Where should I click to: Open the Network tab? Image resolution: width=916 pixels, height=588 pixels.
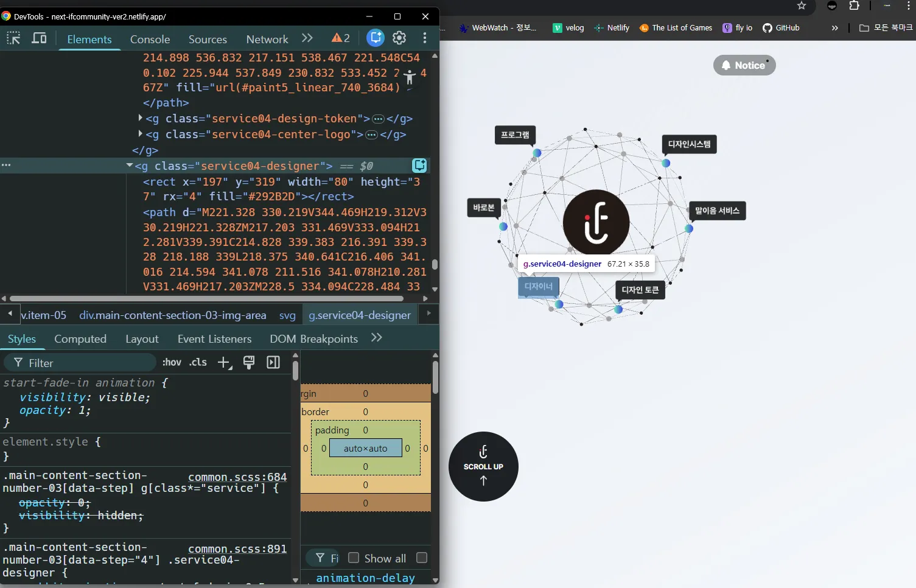point(267,39)
